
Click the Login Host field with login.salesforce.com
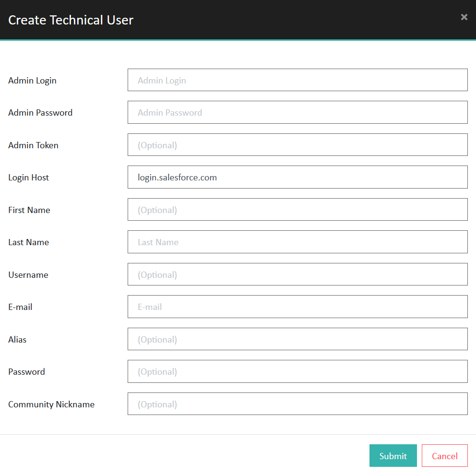pos(297,177)
